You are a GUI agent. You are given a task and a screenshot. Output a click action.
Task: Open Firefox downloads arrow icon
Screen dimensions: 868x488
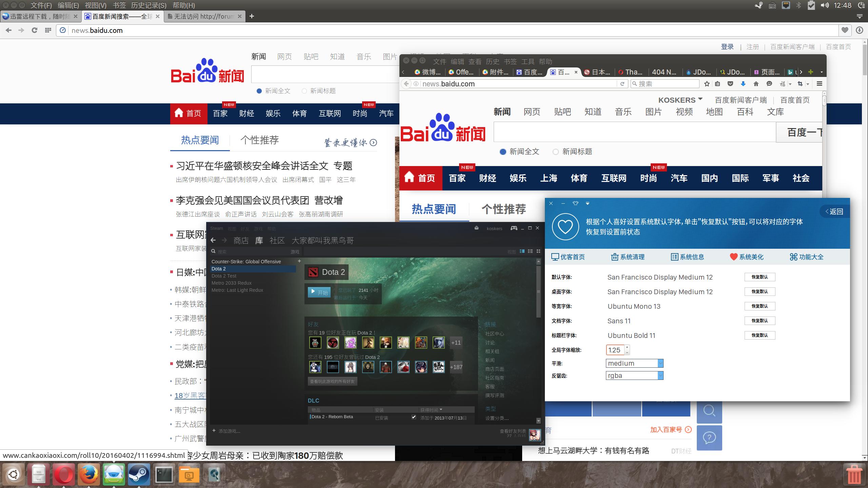pos(743,84)
